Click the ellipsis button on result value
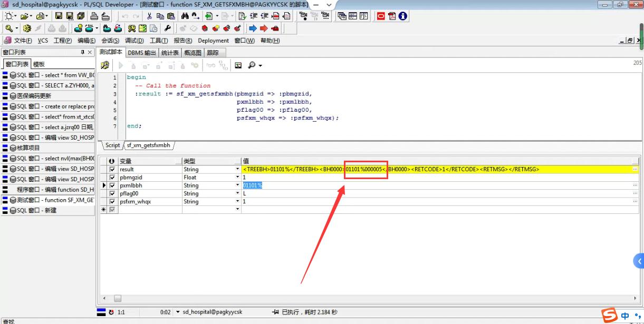 coord(635,170)
